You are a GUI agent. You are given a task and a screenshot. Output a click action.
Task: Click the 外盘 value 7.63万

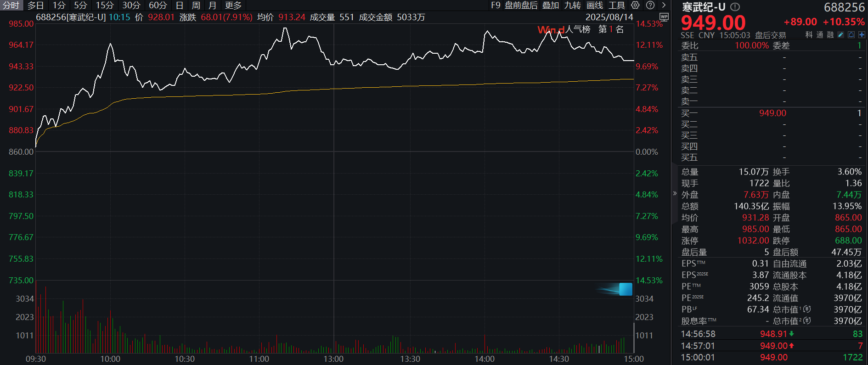pos(756,195)
